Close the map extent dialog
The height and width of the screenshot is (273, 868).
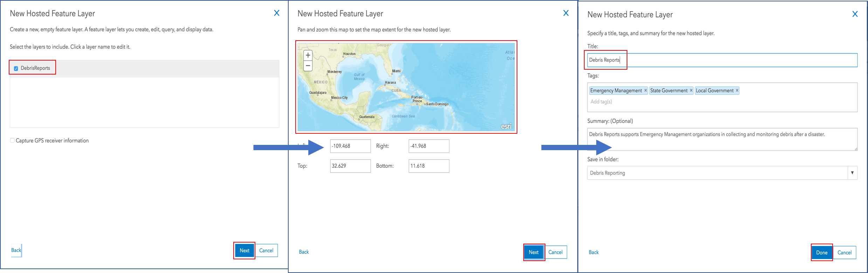pyautogui.click(x=566, y=13)
